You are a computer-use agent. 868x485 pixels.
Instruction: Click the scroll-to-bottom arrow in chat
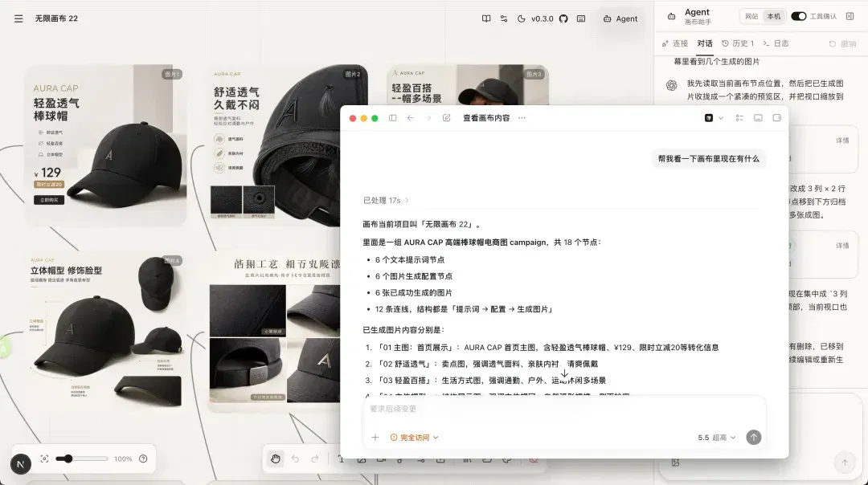(564, 374)
